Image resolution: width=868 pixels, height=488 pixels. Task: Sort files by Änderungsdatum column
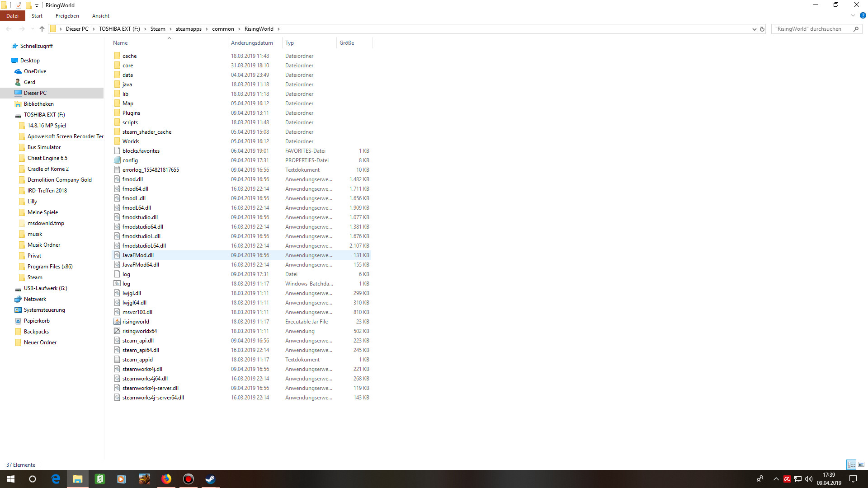(x=252, y=43)
